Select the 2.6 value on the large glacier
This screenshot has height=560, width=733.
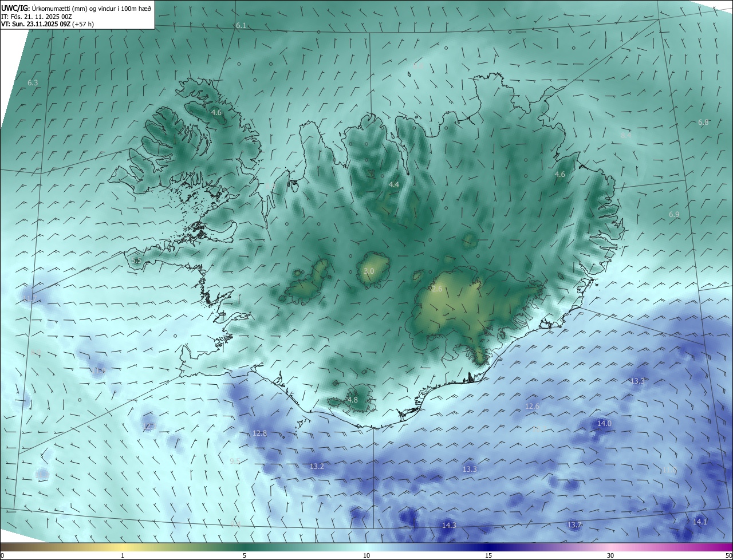(437, 289)
